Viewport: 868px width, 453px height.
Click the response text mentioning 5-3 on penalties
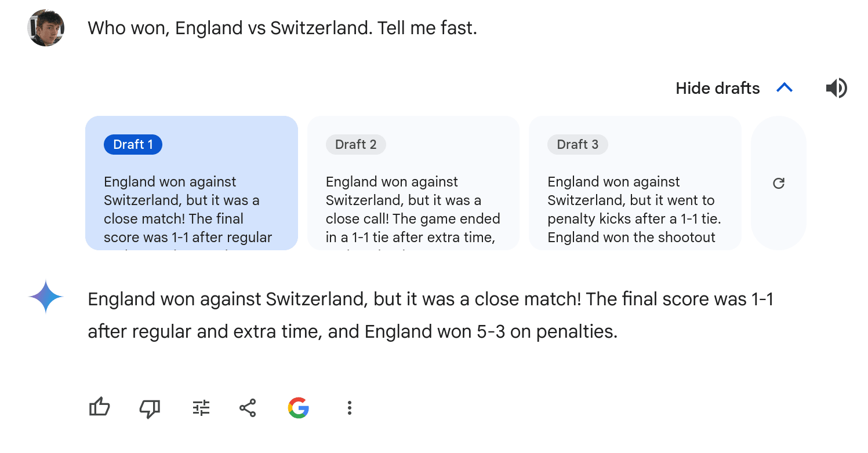tap(431, 315)
